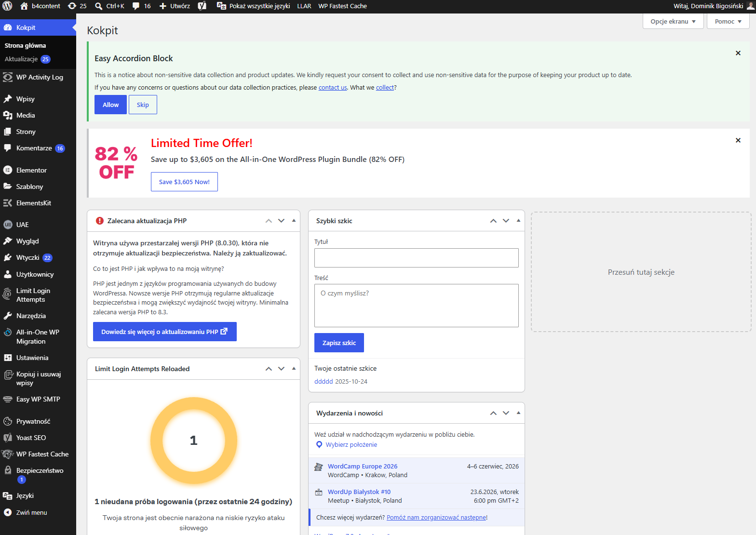Select Pokaż wszystkie języki in the admin bar
This screenshot has width=756, height=535.
coord(254,6)
